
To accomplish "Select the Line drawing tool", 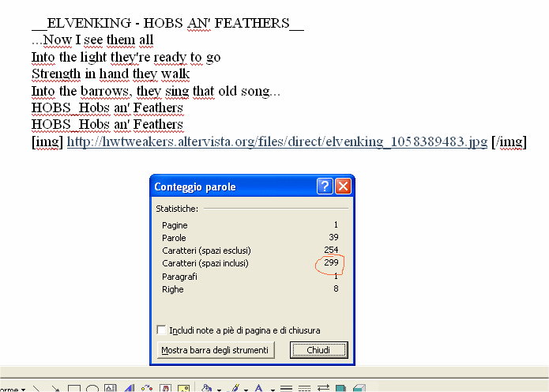I will [x=36, y=389].
